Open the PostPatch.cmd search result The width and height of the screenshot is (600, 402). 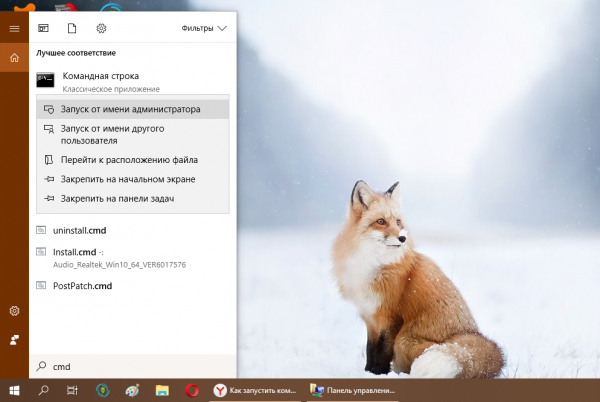[x=82, y=285]
